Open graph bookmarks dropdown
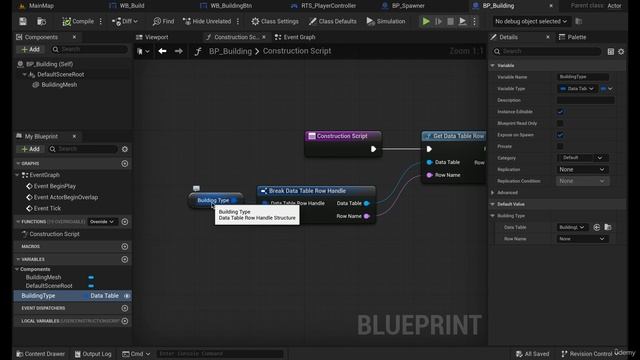 coord(143,51)
